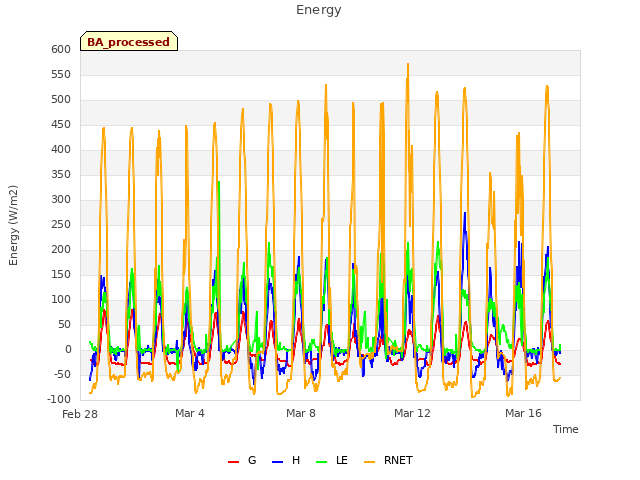Click the 500 y-axis tick label
The width and height of the screenshot is (640, 480).
(x=61, y=99)
